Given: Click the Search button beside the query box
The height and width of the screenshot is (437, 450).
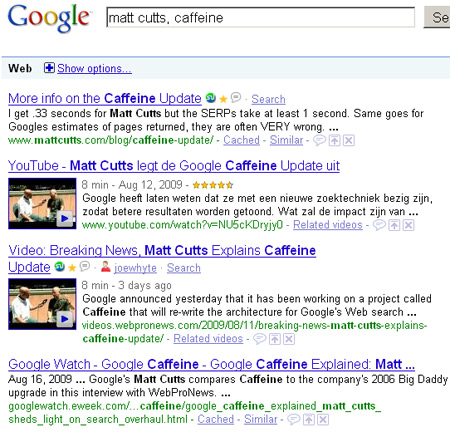Looking at the screenshot, I should (x=437, y=17).
